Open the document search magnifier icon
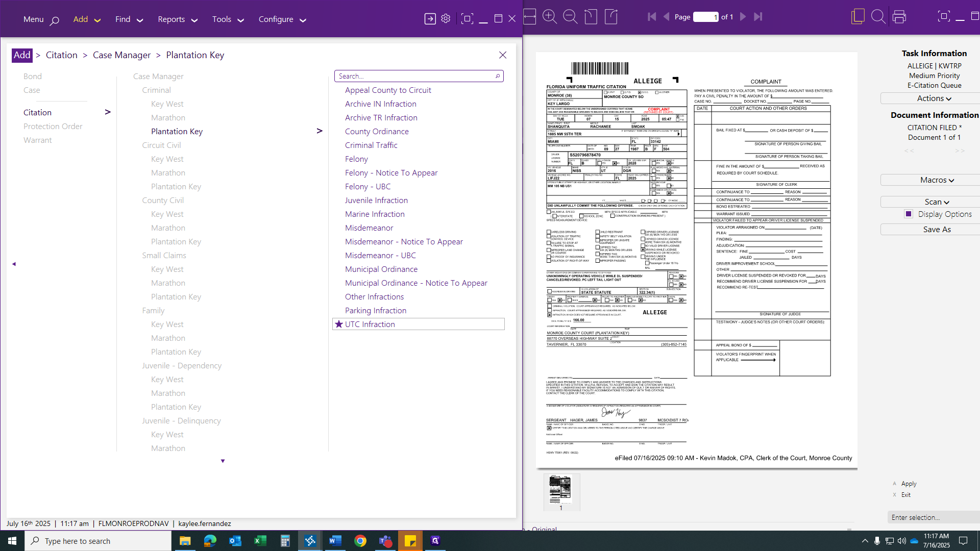Screen dimensions: 980x551 point(878,17)
